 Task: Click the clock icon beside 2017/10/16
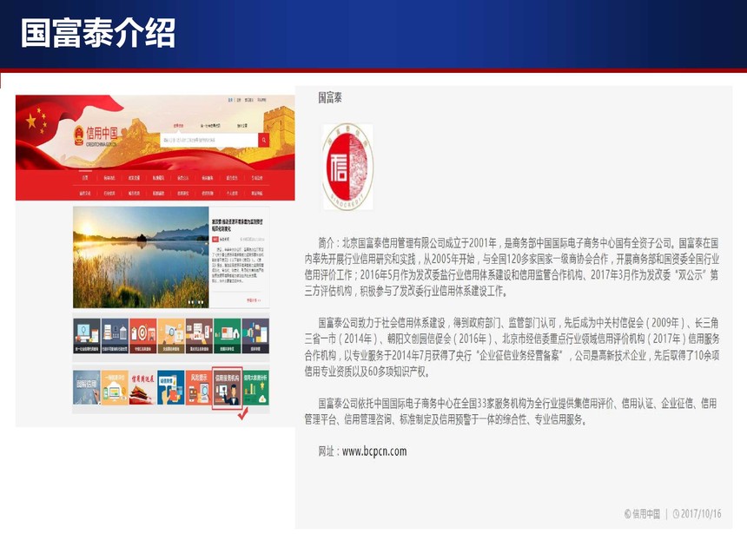coord(676,514)
